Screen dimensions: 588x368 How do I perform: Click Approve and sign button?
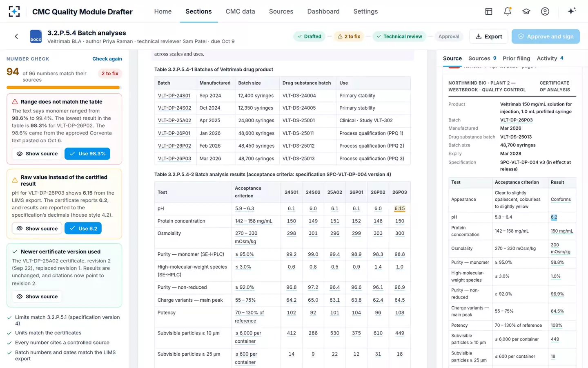pos(546,36)
